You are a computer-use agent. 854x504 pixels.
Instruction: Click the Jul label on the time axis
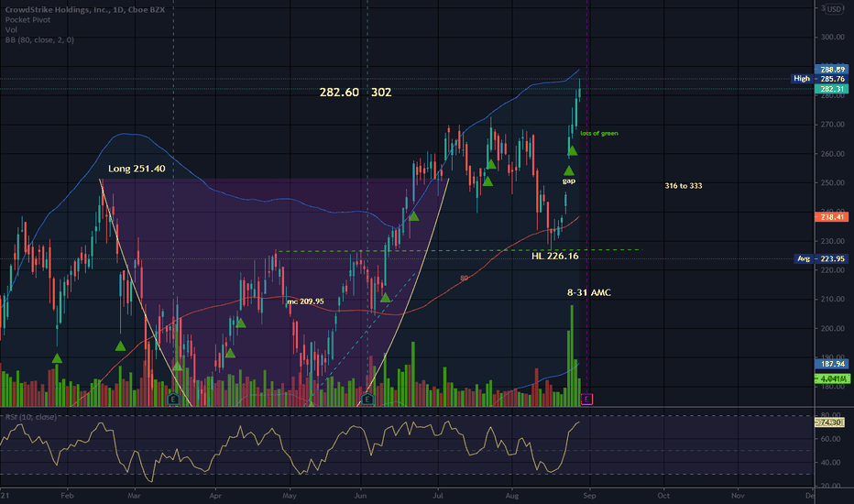click(437, 495)
